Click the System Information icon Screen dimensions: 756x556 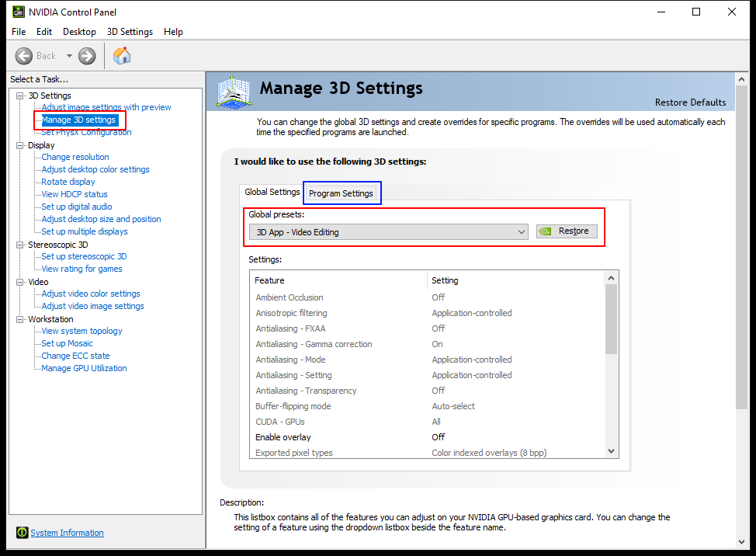coord(23,533)
